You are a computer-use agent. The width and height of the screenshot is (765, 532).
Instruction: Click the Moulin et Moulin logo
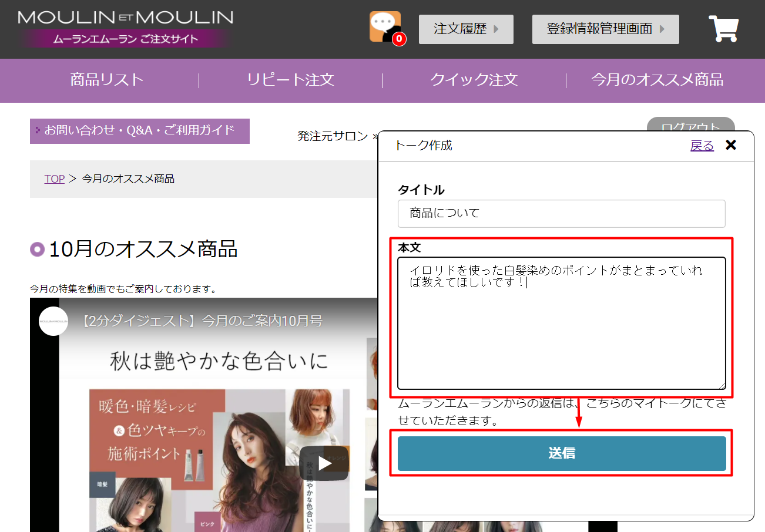point(126,28)
